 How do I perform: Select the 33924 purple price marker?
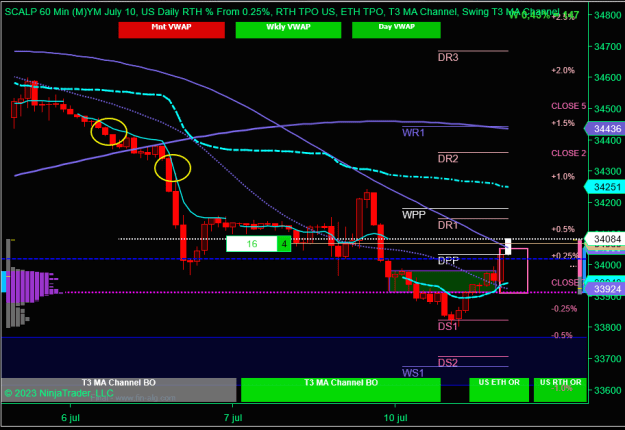[x=605, y=289]
